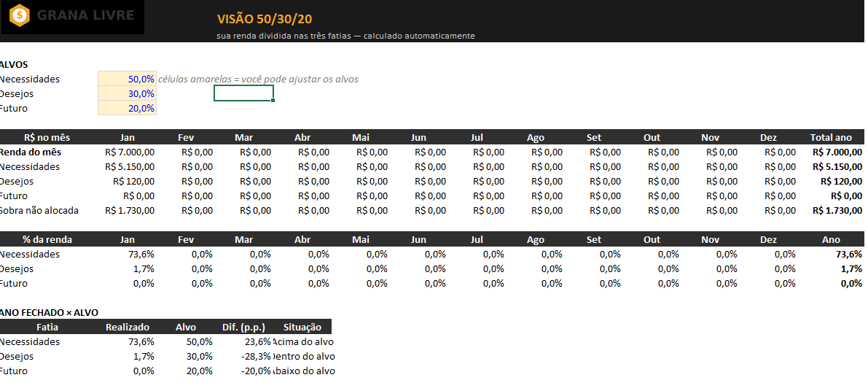Select the "Sobra não alocada" row label
The width and height of the screenshot is (868, 391).
point(39,210)
